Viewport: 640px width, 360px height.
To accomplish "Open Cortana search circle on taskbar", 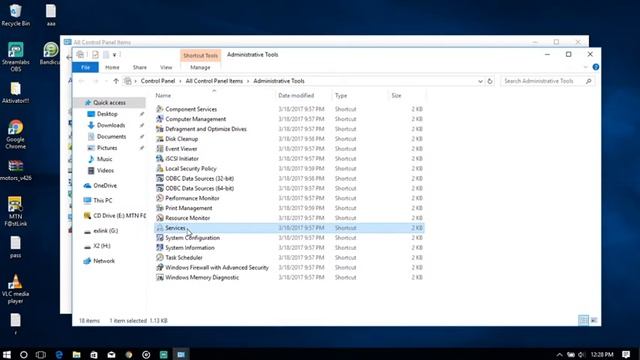I will [24, 354].
